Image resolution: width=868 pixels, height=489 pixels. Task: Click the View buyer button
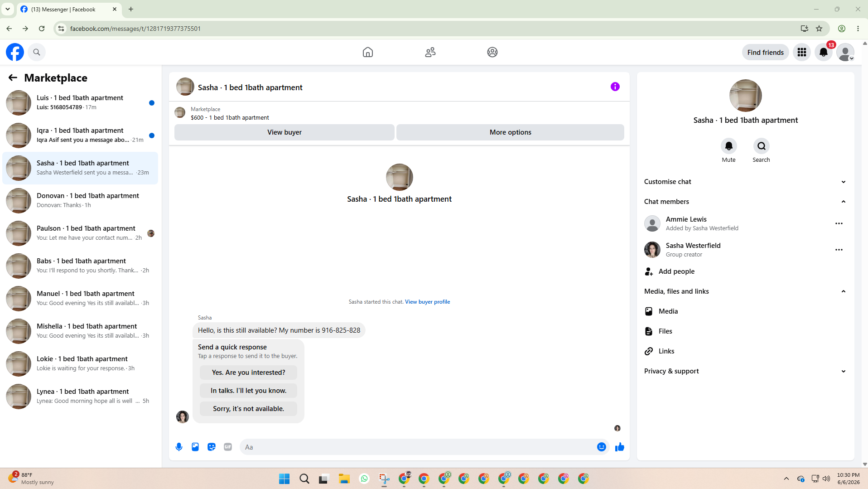point(285,132)
